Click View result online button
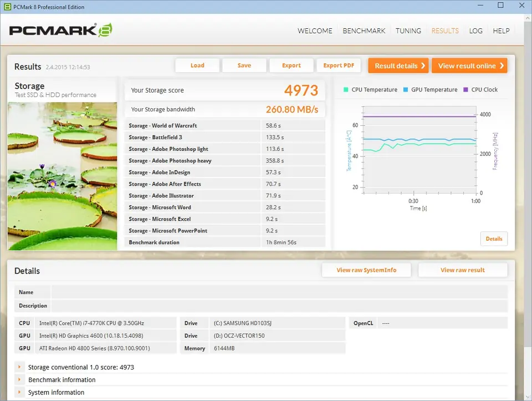 [469, 66]
